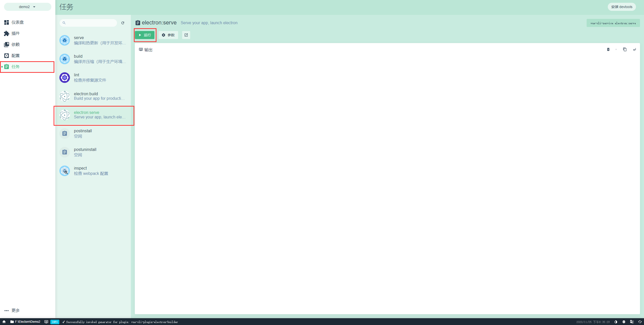644x325 pixels.
Task: Open task in external window icon
Action: coord(186,35)
